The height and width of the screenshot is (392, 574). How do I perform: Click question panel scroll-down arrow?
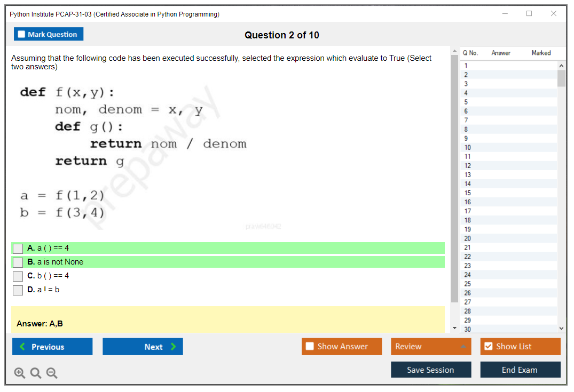point(454,327)
